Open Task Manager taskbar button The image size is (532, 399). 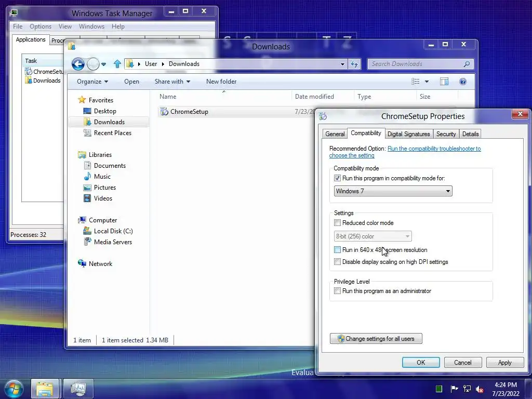click(78, 389)
